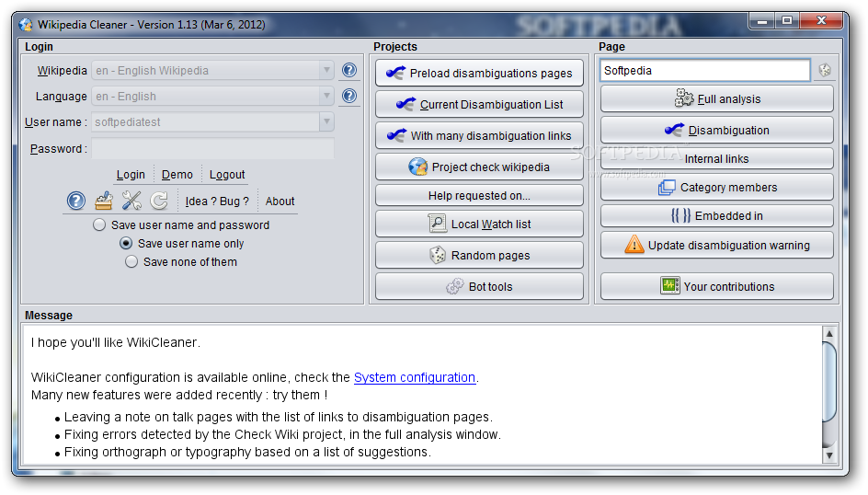Image resolution: width=868 pixels, height=495 pixels.
Task: Open help for the Wikipedia selector
Action: (x=349, y=70)
